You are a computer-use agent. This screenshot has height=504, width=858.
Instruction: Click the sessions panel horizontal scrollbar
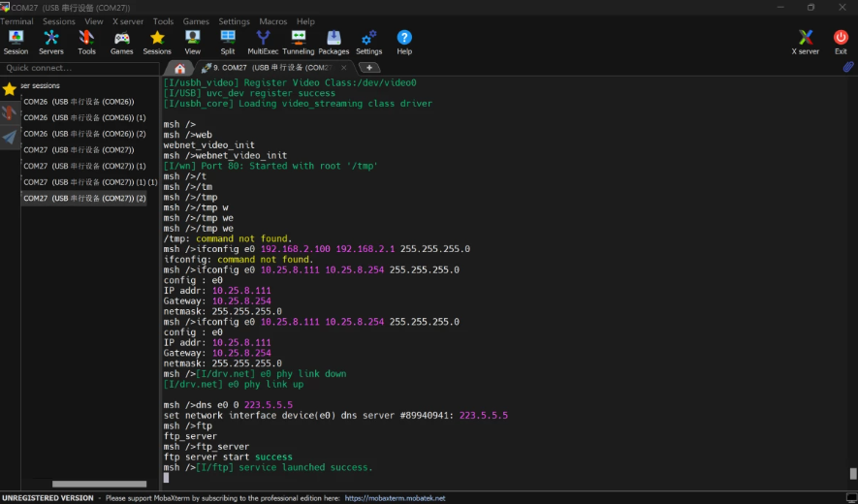[x=99, y=484]
